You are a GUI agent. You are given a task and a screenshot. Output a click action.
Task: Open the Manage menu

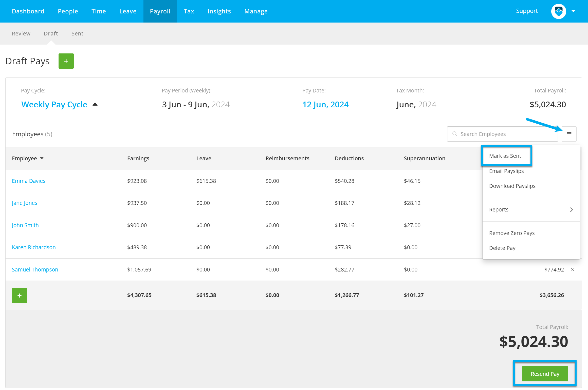click(256, 11)
